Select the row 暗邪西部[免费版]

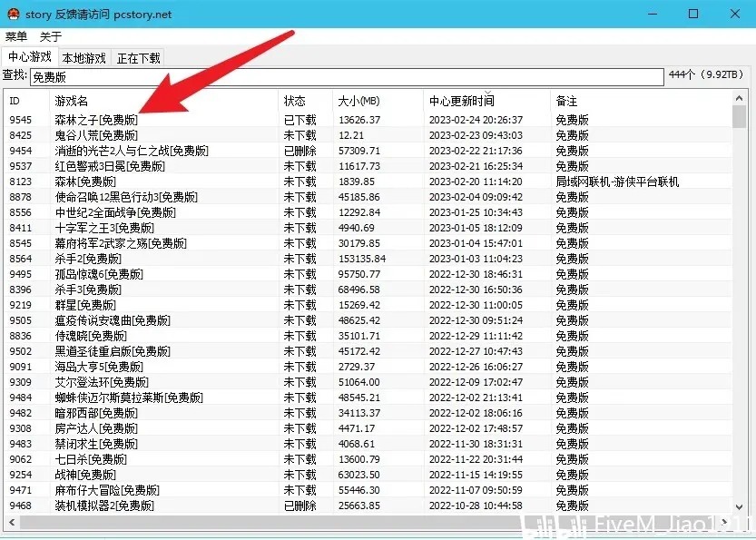point(368,413)
